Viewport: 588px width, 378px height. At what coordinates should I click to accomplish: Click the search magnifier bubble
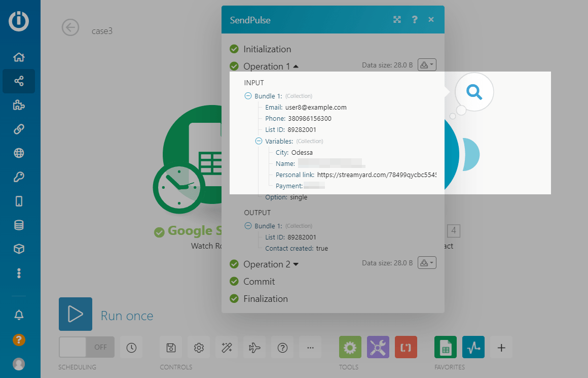click(x=474, y=92)
